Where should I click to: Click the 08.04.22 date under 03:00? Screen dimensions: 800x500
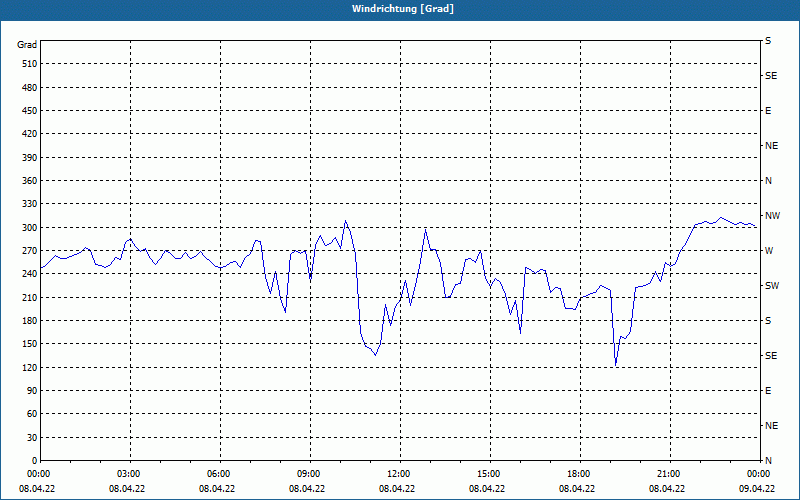tap(127, 489)
